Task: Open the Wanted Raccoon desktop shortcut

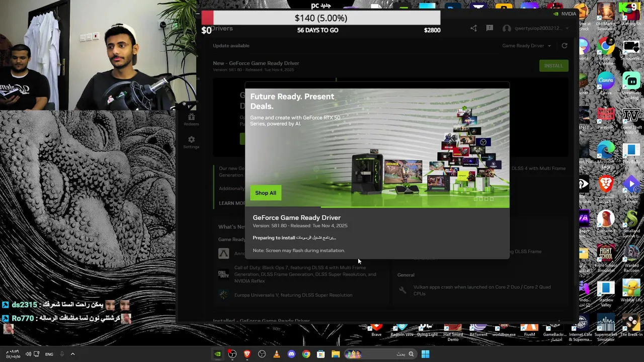Action: [x=631, y=258]
